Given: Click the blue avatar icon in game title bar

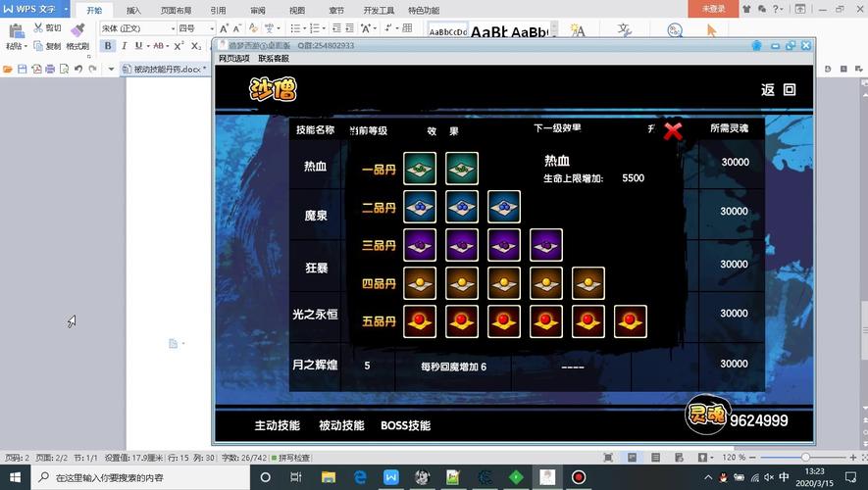Looking at the screenshot, I should (757, 46).
